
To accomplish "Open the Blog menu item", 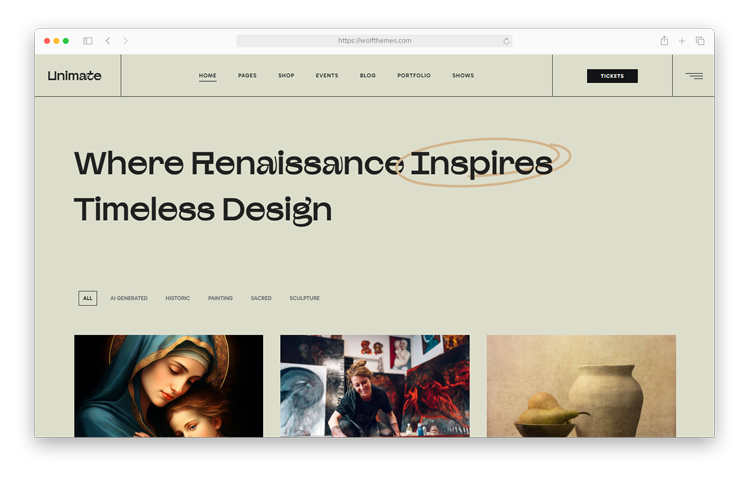I will [x=368, y=76].
